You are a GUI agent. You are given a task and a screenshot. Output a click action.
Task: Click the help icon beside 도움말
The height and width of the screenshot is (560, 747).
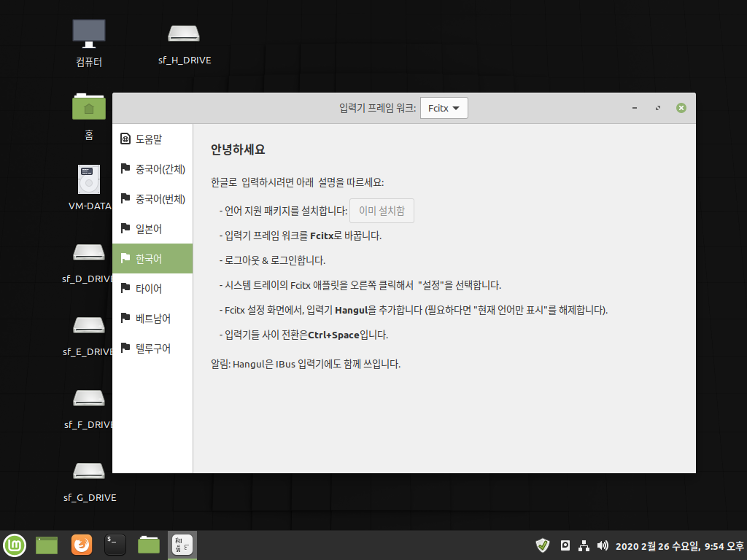(125, 139)
